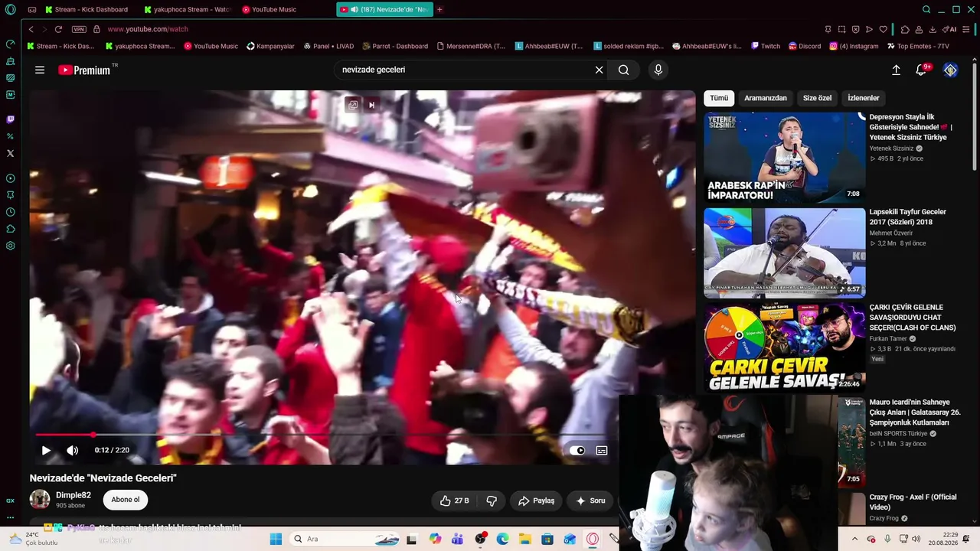Select the 'İzlenenler' filter chip
Viewport: 980px width, 551px height.
864,98
